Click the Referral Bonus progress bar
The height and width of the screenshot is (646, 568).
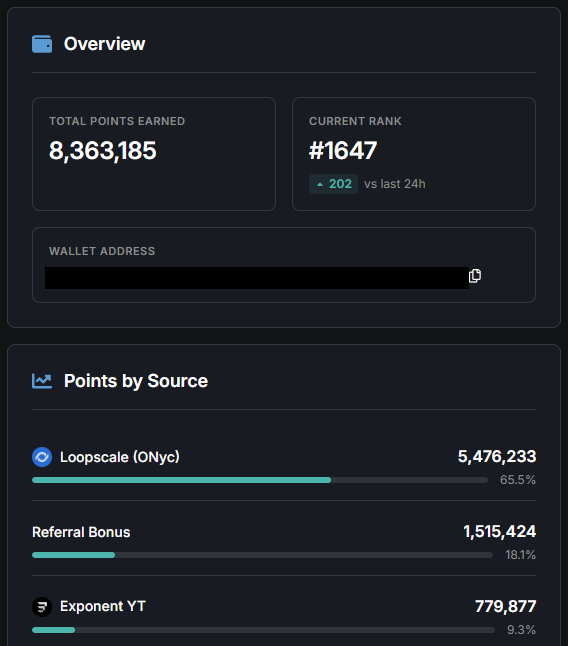point(262,555)
